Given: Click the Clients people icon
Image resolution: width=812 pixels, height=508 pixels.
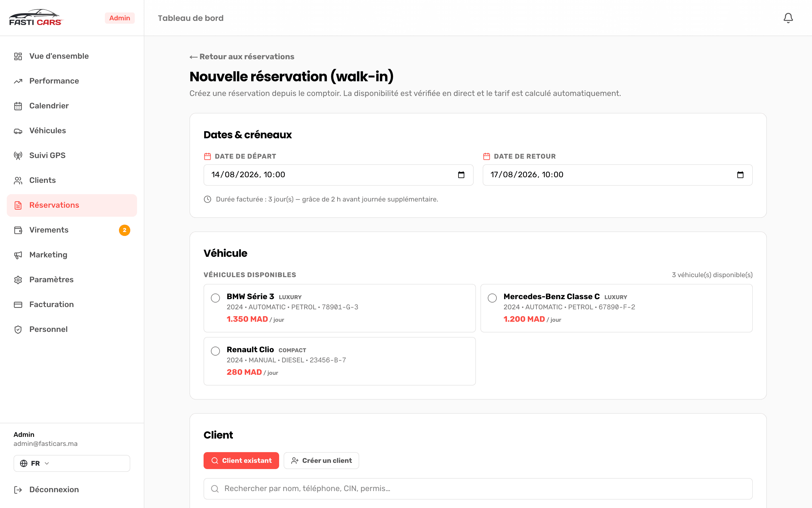Looking at the screenshot, I should coord(18,180).
